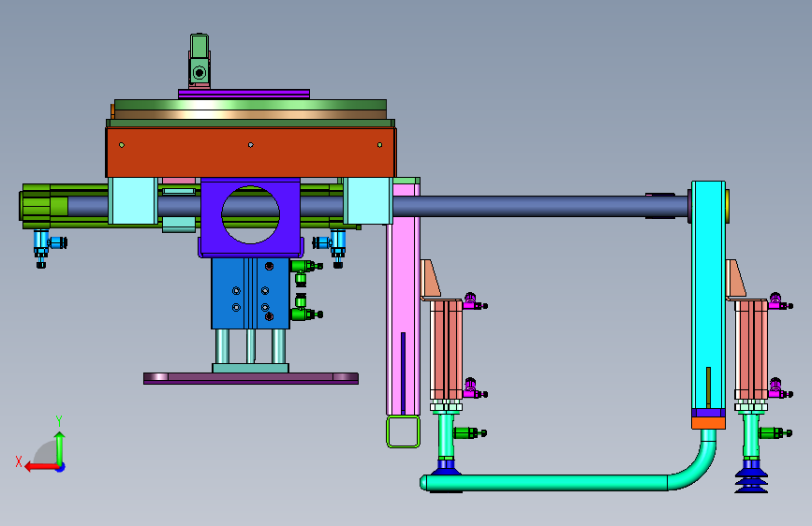Select the long gray horizontal shaft

point(539,206)
